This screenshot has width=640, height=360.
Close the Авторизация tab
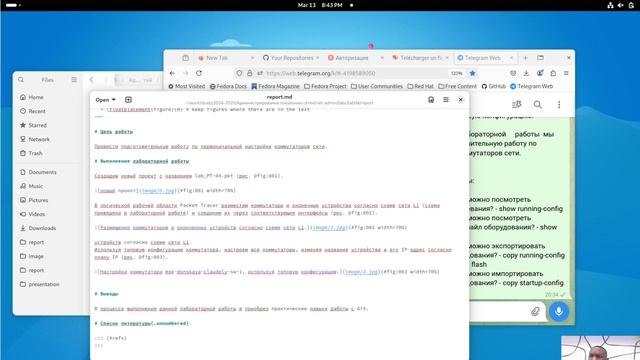tap(382, 58)
